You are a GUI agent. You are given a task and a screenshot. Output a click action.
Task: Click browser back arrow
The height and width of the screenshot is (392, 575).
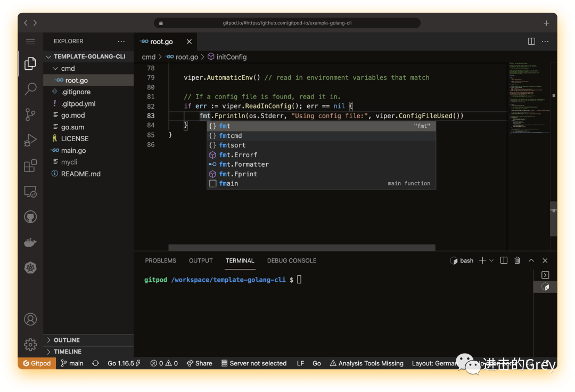pyautogui.click(x=26, y=23)
